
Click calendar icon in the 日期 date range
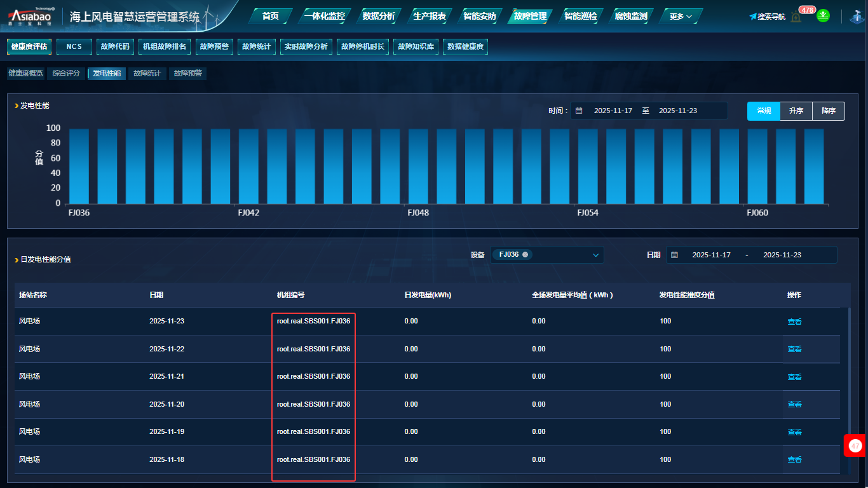[x=675, y=255]
